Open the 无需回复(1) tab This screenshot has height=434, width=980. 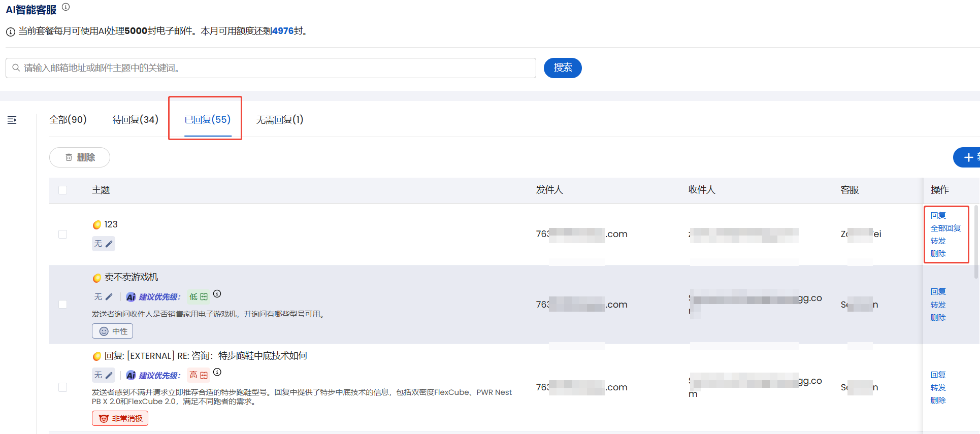(280, 119)
